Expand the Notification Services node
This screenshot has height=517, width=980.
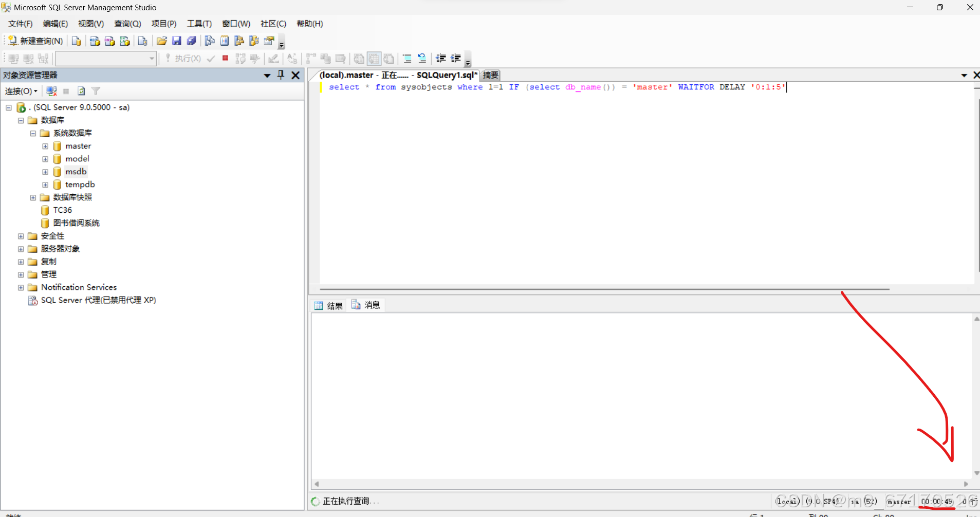[x=21, y=287]
